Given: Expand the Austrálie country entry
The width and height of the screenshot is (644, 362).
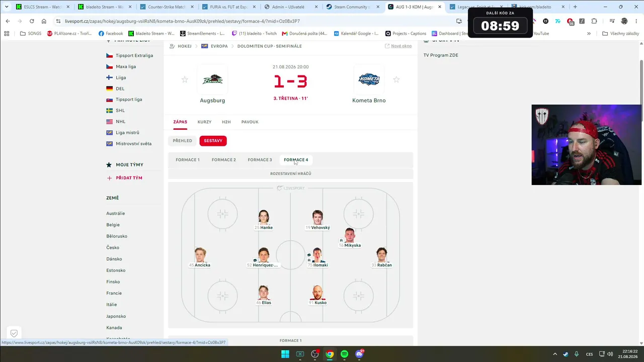Looking at the screenshot, I should (x=116, y=214).
